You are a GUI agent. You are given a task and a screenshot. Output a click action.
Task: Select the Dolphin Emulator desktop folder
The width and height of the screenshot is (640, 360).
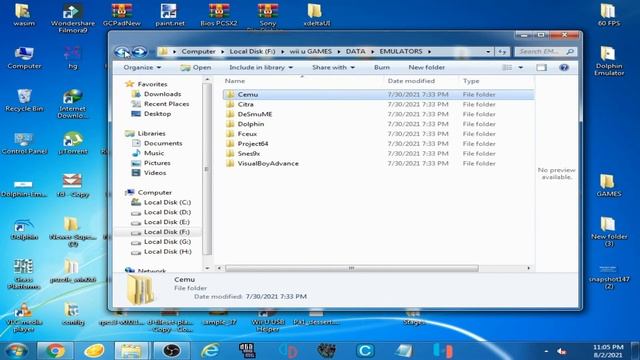coord(609,61)
